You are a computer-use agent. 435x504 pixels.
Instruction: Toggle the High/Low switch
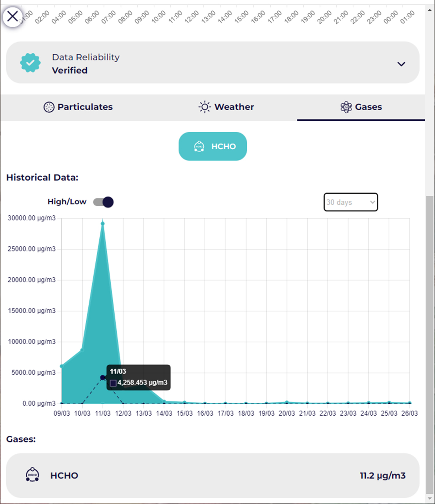point(103,202)
